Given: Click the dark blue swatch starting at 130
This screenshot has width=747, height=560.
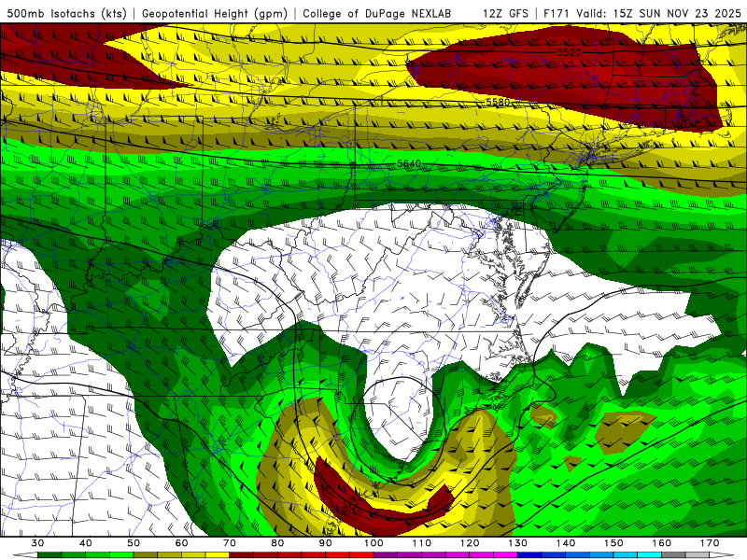Looking at the screenshot, I should (529, 555).
